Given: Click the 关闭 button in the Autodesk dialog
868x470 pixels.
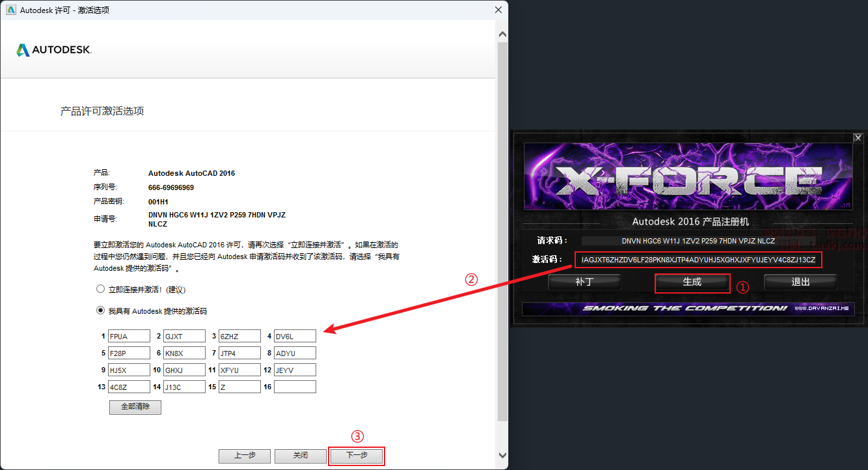Looking at the screenshot, I should (x=300, y=456).
